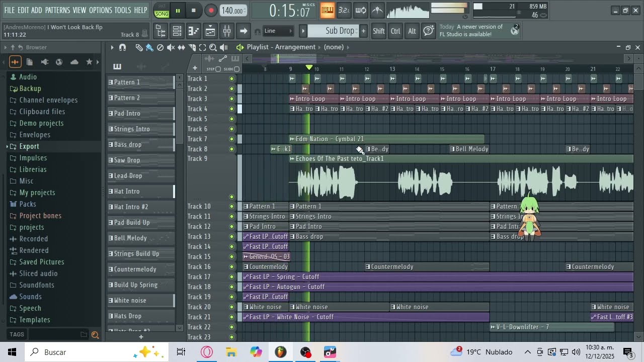This screenshot has width=644, height=362.
Task: Open the Browser files tab icon
Action: (30, 62)
